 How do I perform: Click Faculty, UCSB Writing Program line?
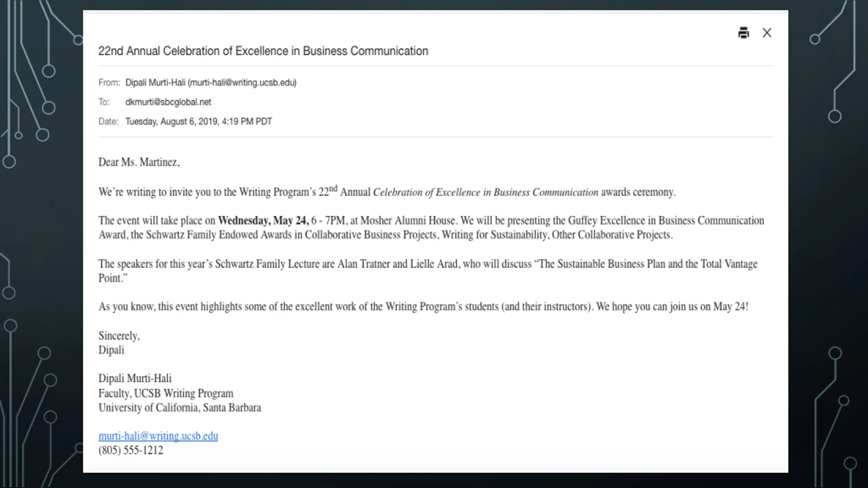[x=166, y=393]
